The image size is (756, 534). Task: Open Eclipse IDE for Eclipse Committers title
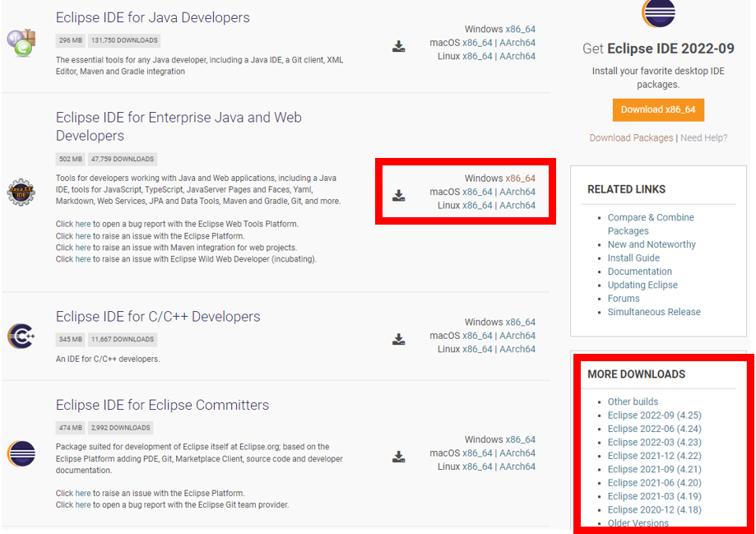[x=163, y=405]
